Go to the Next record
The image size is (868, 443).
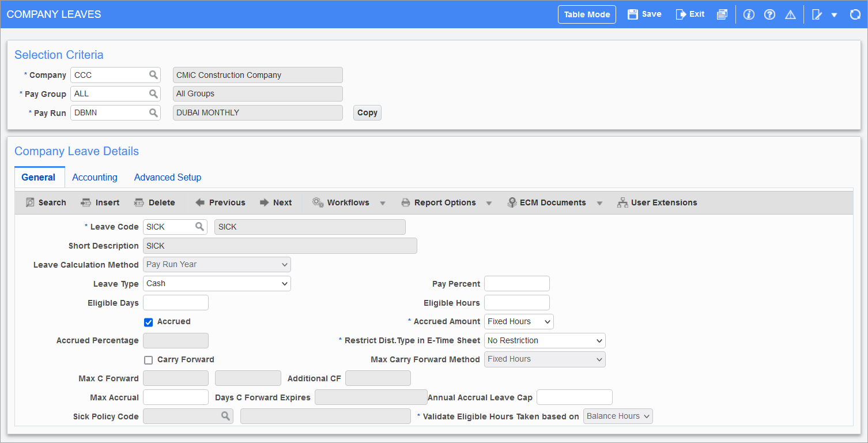click(x=276, y=202)
